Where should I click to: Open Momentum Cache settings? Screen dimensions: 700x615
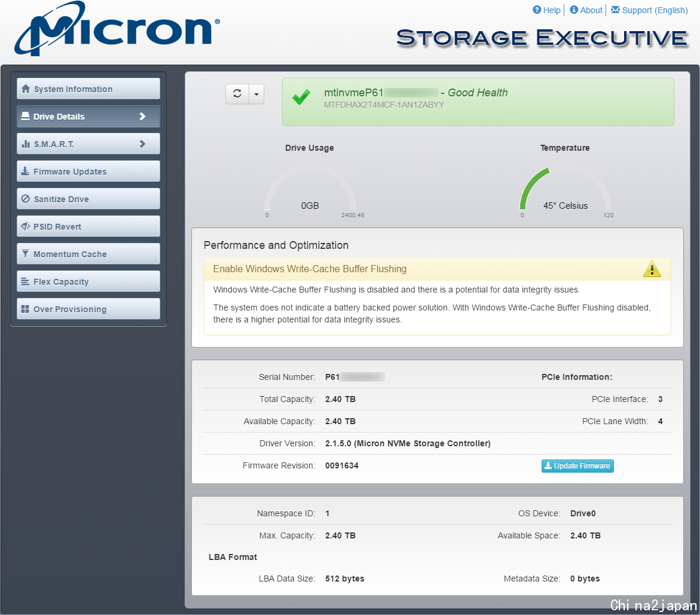tap(88, 254)
